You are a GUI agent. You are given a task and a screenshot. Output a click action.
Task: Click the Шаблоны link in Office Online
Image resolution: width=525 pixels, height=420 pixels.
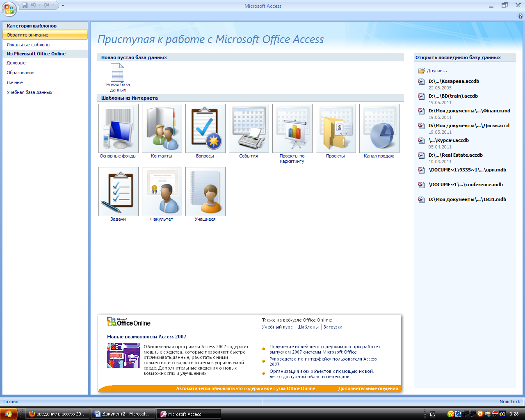point(308,327)
